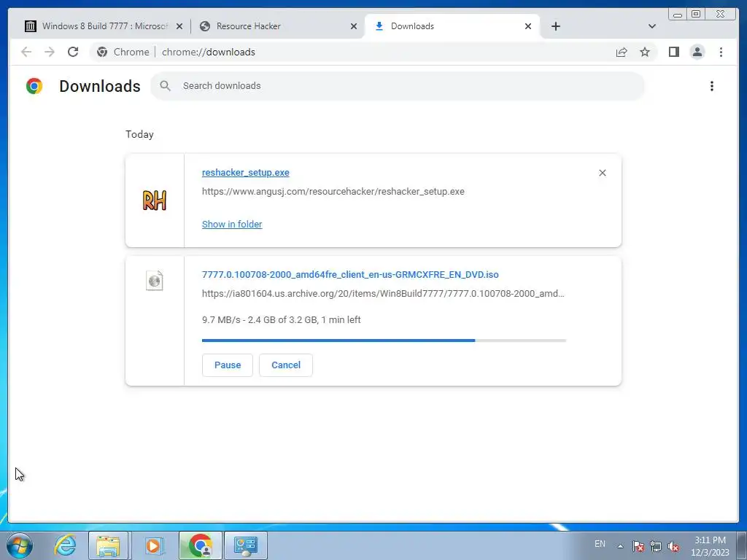Click the Chrome site info chip

click(123, 52)
